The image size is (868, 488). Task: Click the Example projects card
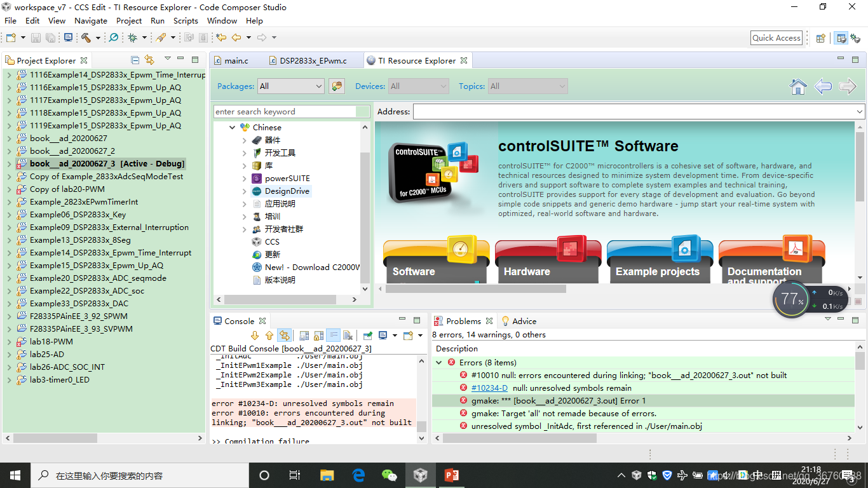(x=659, y=261)
